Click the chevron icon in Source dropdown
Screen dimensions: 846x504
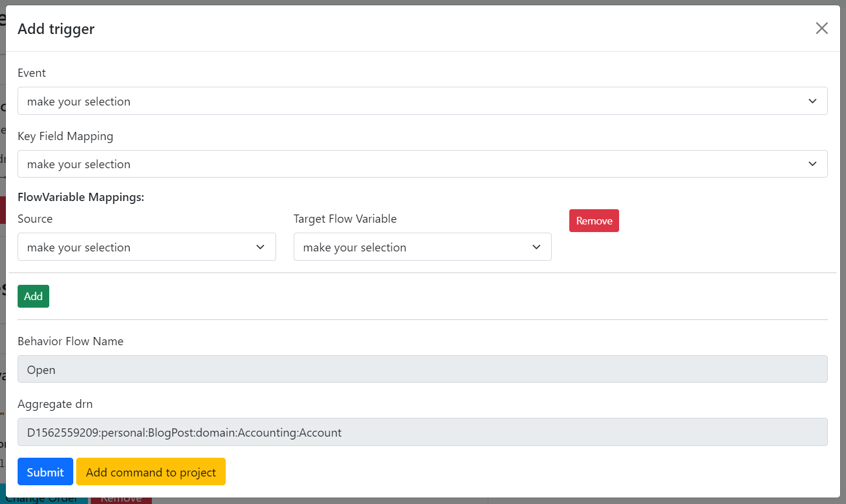pos(260,247)
